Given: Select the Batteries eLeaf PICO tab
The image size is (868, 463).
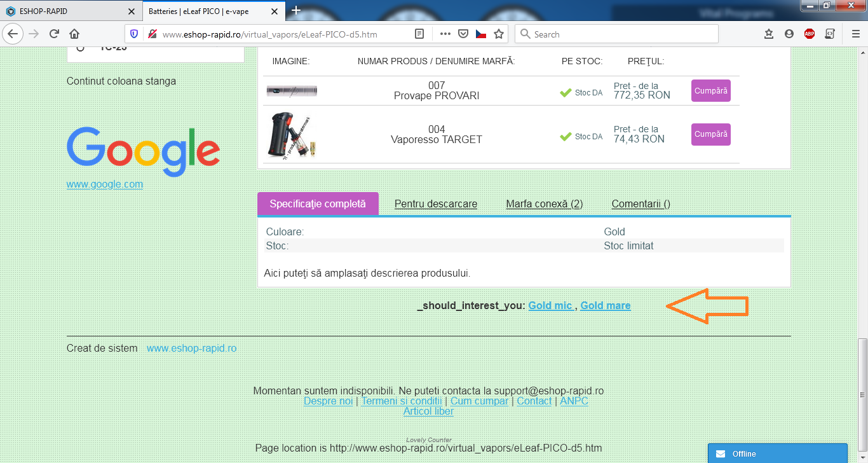Looking at the screenshot, I should (x=214, y=11).
